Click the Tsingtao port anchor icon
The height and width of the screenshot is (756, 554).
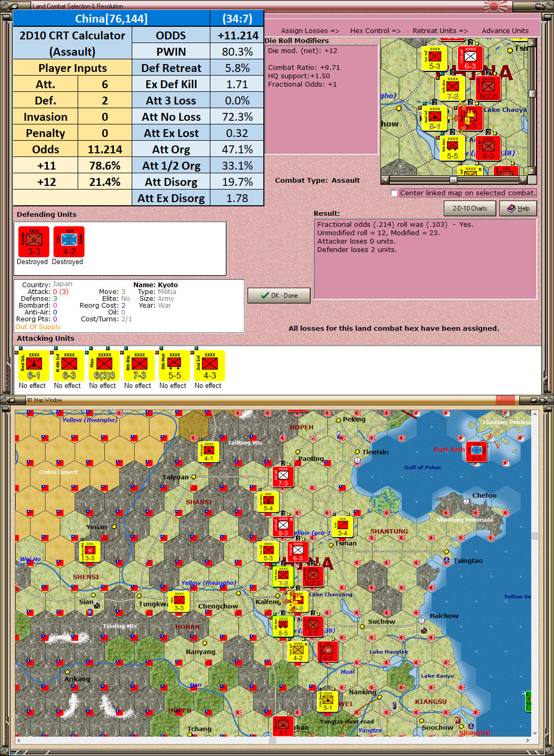tap(446, 561)
